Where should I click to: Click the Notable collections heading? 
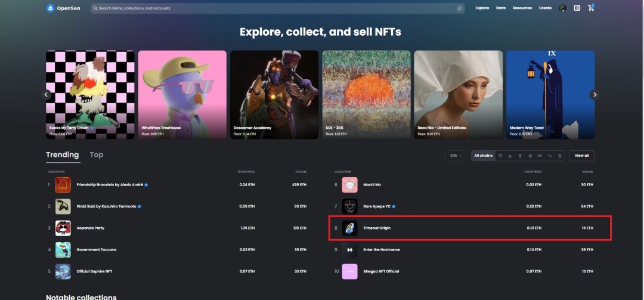point(81,297)
